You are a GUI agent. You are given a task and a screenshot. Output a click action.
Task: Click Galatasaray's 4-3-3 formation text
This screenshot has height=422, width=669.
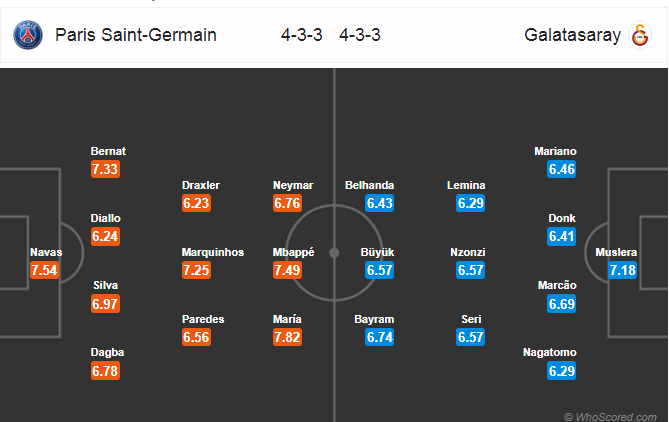point(360,35)
